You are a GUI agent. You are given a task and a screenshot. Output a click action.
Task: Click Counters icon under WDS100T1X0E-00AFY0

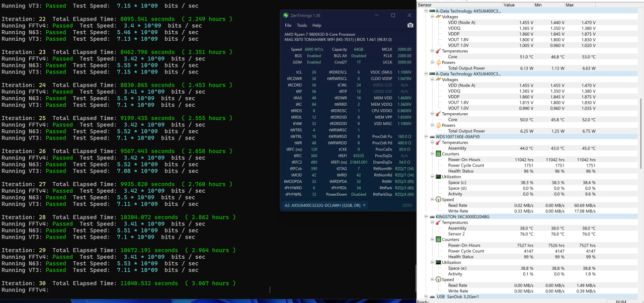coord(438,154)
